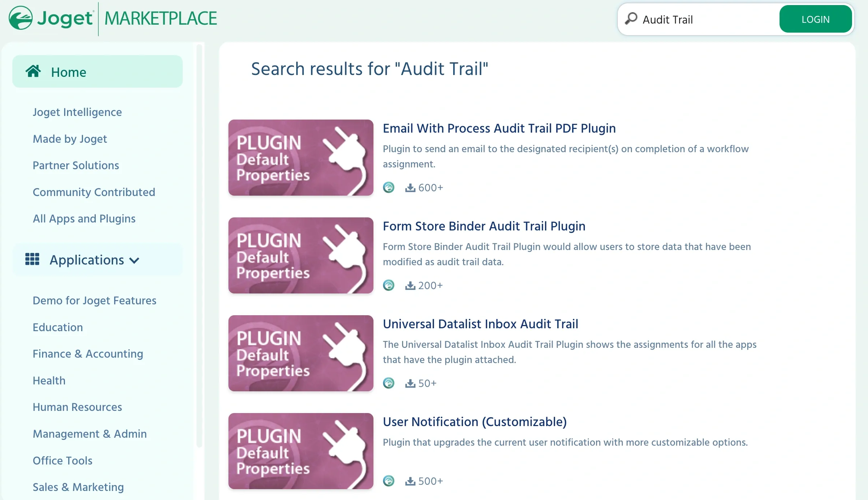The height and width of the screenshot is (500, 868).
Task: Click download icon beside 200+ count
Action: coord(410,286)
